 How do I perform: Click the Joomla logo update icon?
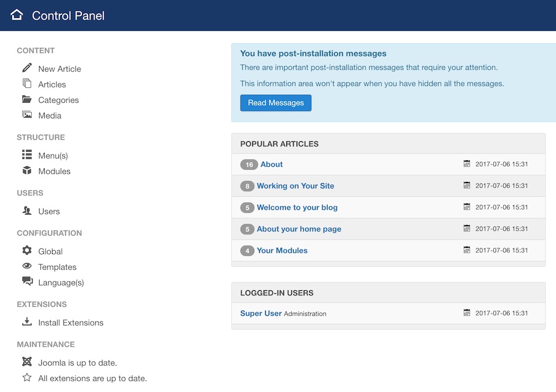(27, 361)
